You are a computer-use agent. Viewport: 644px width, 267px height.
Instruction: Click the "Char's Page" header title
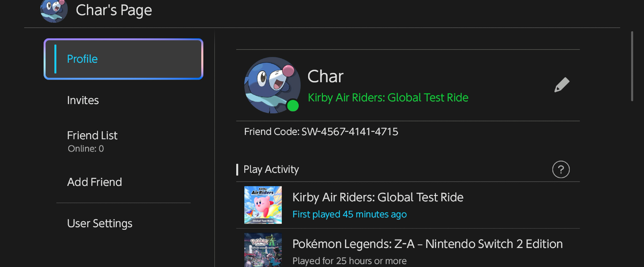114,10
